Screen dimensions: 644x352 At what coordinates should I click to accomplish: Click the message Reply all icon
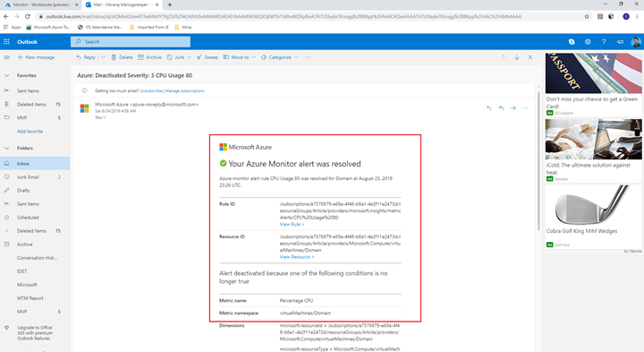point(501,108)
